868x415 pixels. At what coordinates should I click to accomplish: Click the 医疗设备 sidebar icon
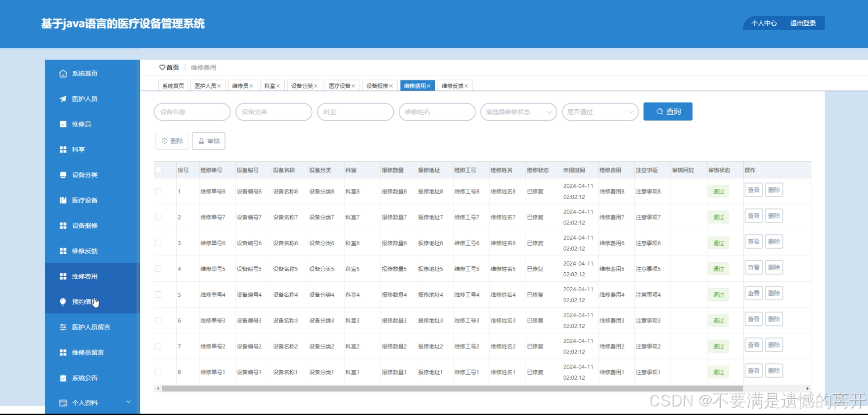(x=63, y=200)
